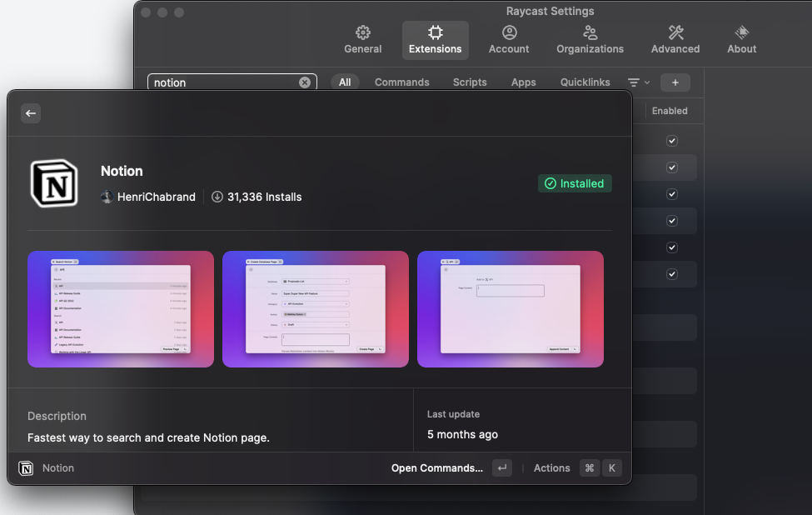Screen dimensions: 812x515
Task: Switch to the Commands filter tab
Action: [401, 82]
